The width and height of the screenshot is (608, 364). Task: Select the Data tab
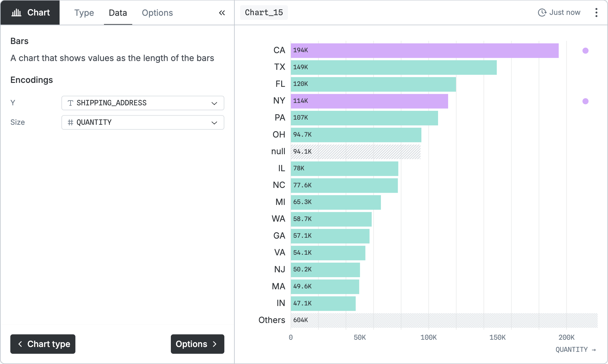[118, 13]
